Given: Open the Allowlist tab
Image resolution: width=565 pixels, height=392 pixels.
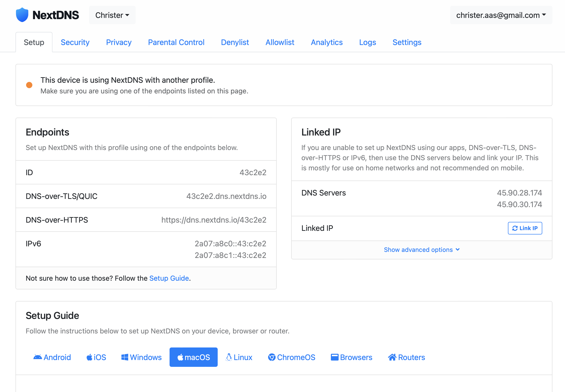Looking at the screenshot, I should point(280,42).
